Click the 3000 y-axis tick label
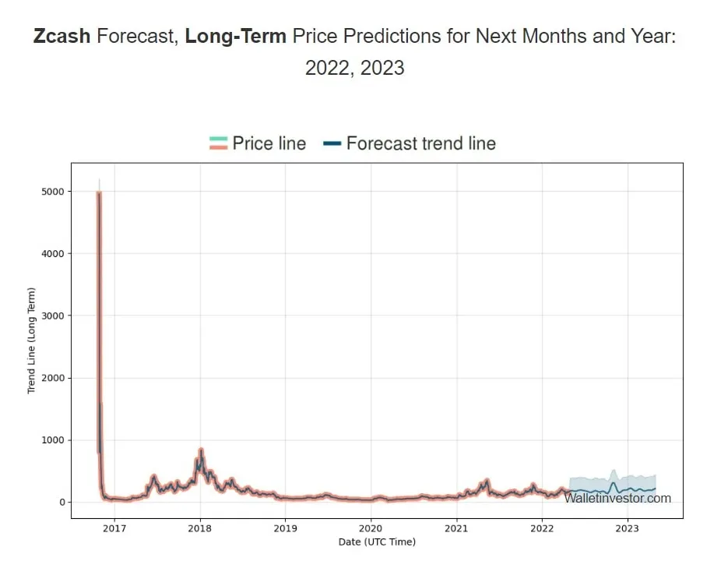Screen dimensions: 728x561 click(x=54, y=316)
